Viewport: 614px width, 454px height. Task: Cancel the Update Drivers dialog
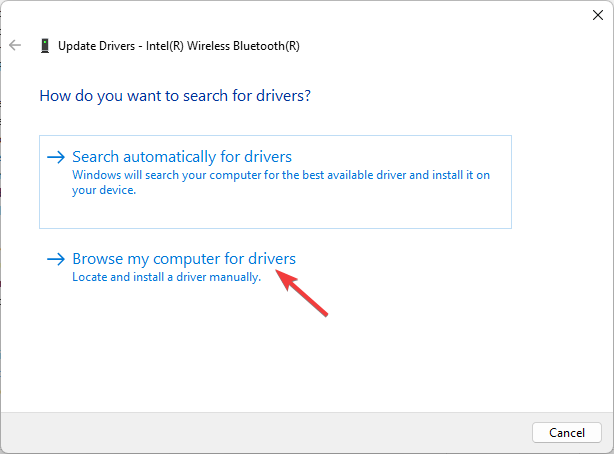[567, 432]
